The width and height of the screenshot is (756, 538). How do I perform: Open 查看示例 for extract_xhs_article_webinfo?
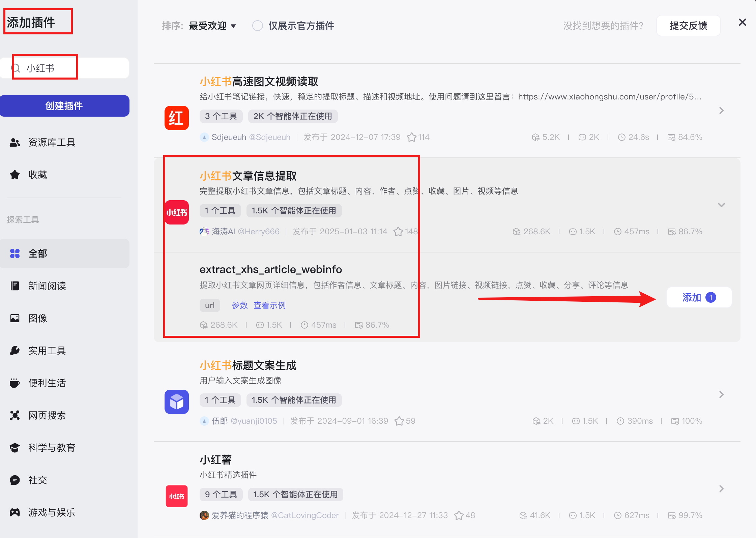tap(269, 305)
